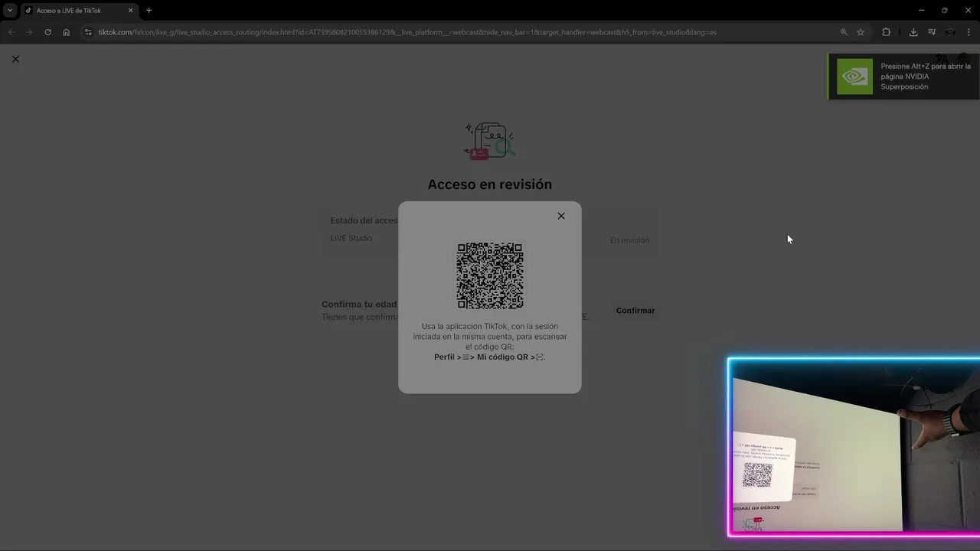Show the browser downloads
The width and height of the screenshot is (980, 551).
[913, 32]
